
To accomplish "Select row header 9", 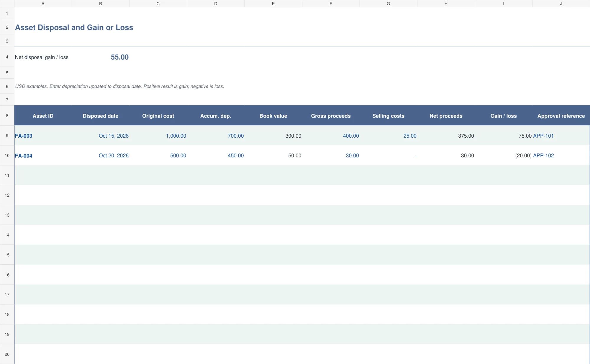I will 7,136.
